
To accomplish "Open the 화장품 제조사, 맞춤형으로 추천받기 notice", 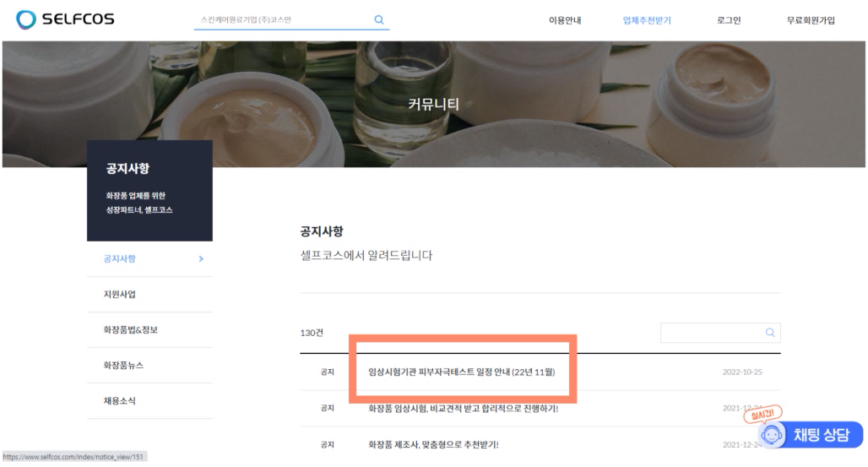I will pos(433,444).
